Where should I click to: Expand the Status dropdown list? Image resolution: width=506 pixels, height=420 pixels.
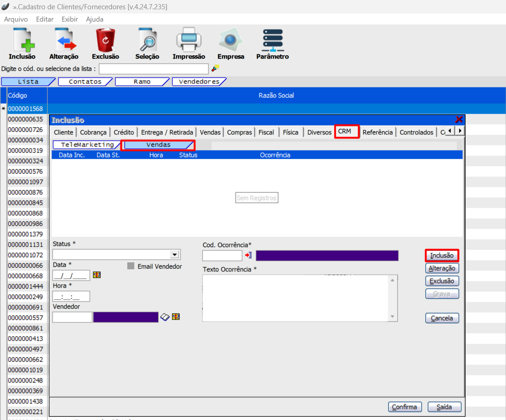click(x=175, y=255)
